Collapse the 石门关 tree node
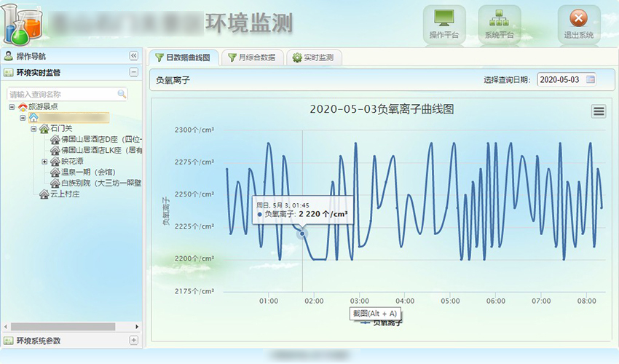Image resolution: width=619 pixels, height=364 pixels. (x=33, y=129)
